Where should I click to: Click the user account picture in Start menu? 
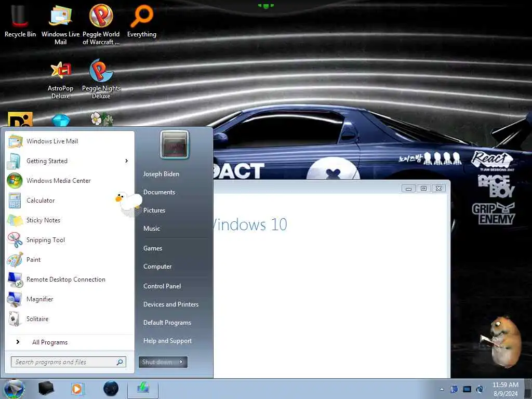tap(175, 144)
